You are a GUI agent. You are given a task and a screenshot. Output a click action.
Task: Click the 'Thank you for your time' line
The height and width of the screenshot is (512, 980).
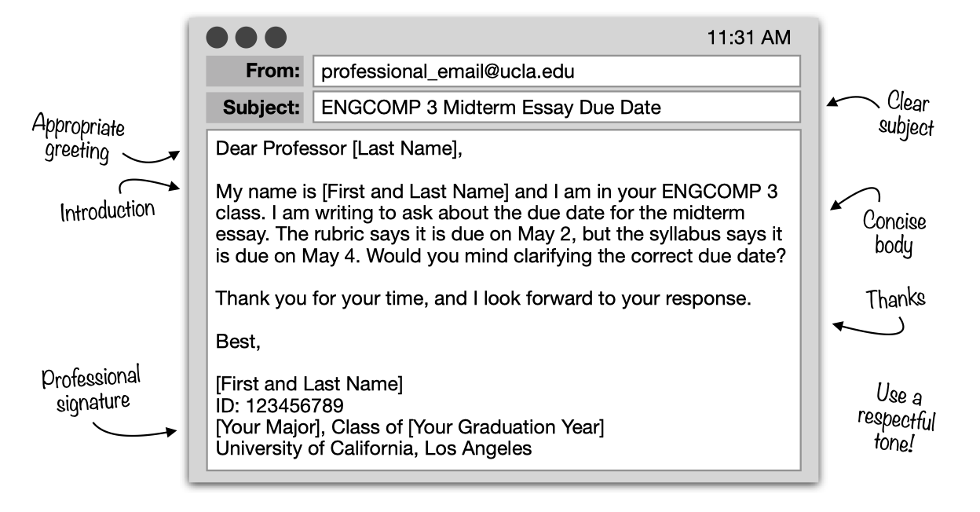[x=483, y=299]
